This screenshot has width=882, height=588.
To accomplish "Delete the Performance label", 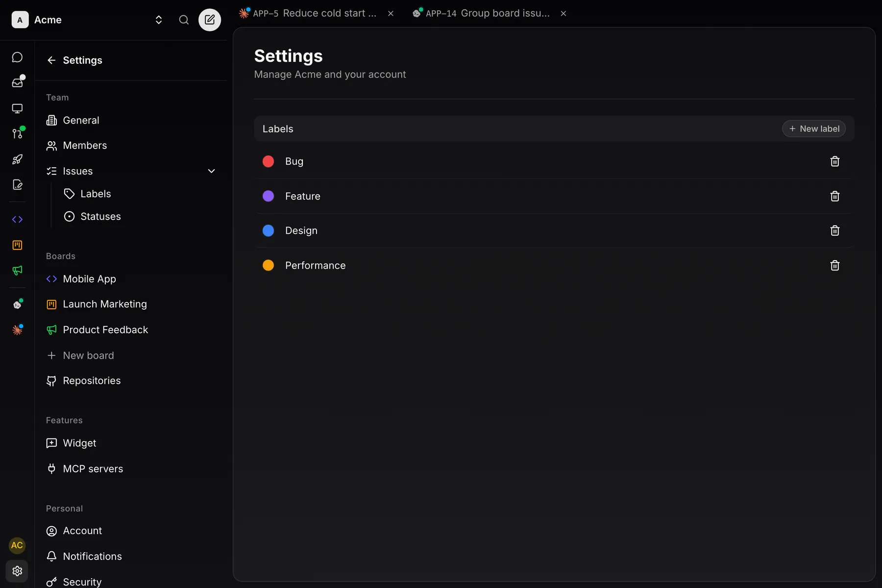I will (x=835, y=265).
